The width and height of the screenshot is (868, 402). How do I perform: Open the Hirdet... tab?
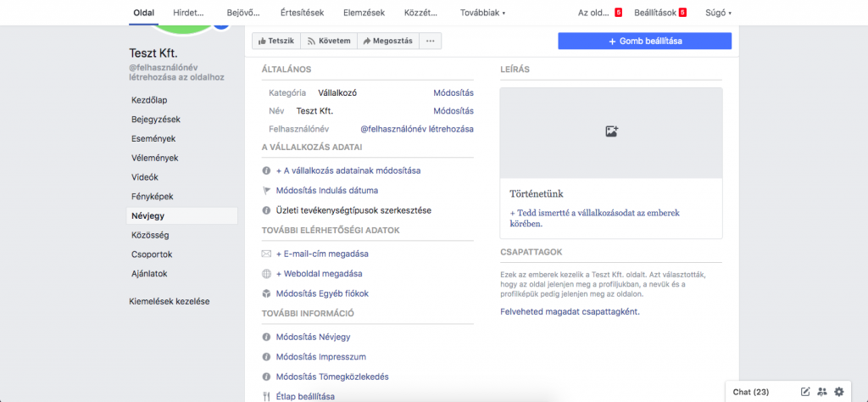188,12
